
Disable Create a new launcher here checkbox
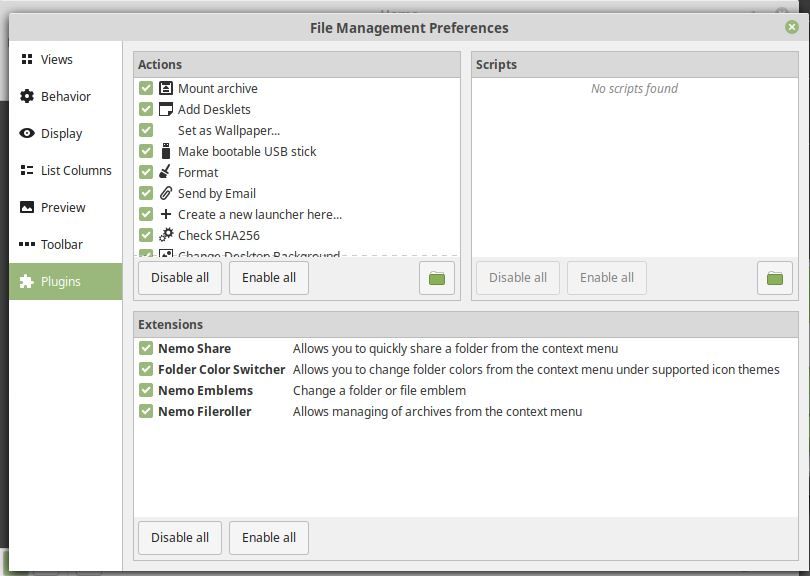click(146, 214)
